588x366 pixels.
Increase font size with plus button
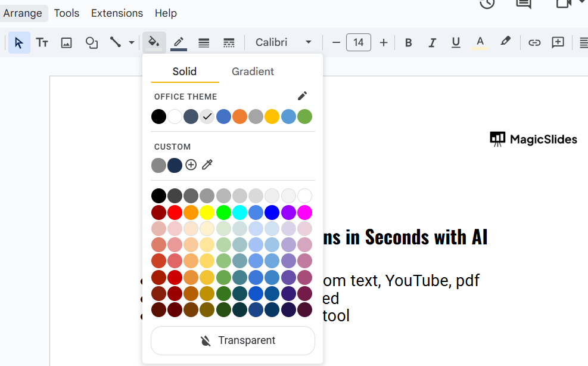point(384,42)
